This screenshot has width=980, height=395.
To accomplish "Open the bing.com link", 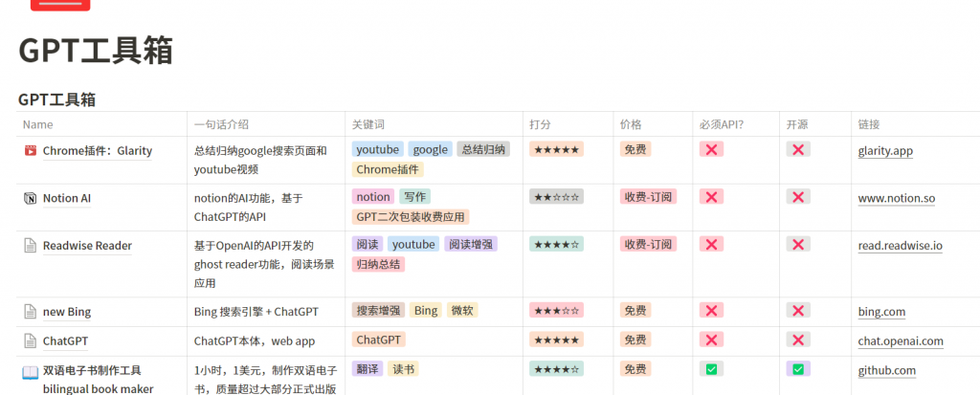I will click(881, 312).
